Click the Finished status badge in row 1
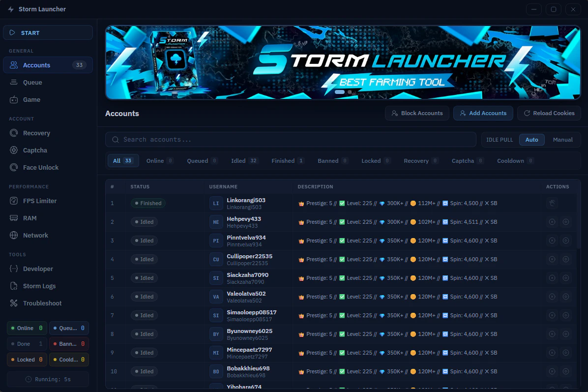588x392 pixels. click(148, 203)
